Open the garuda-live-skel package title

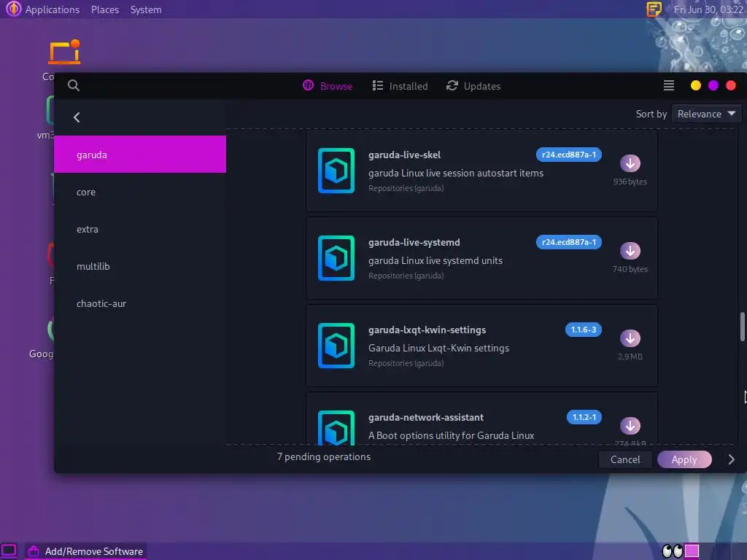(x=404, y=155)
